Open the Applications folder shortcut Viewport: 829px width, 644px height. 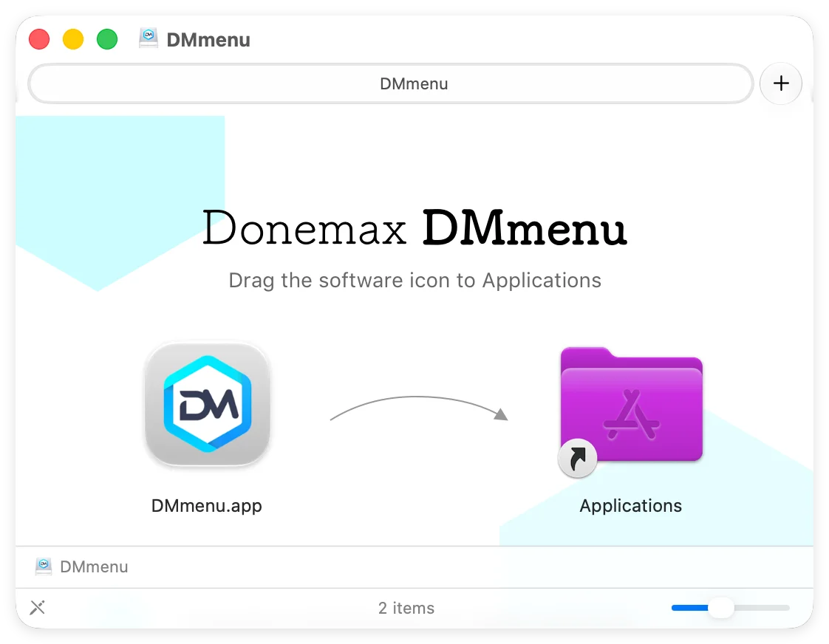point(631,411)
